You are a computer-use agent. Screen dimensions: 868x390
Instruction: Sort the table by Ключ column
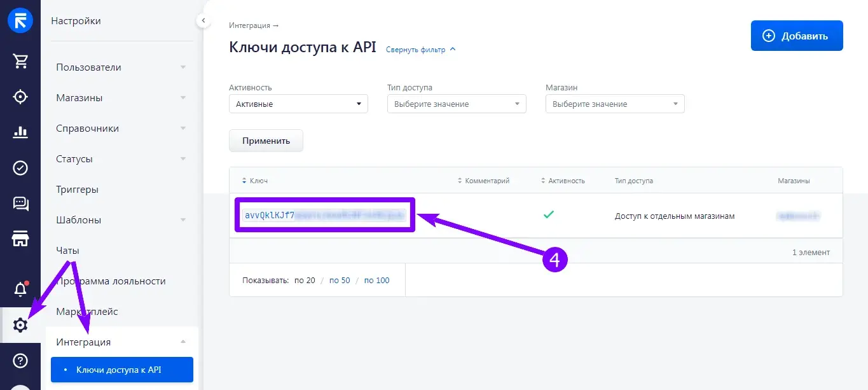coord(255,181)
